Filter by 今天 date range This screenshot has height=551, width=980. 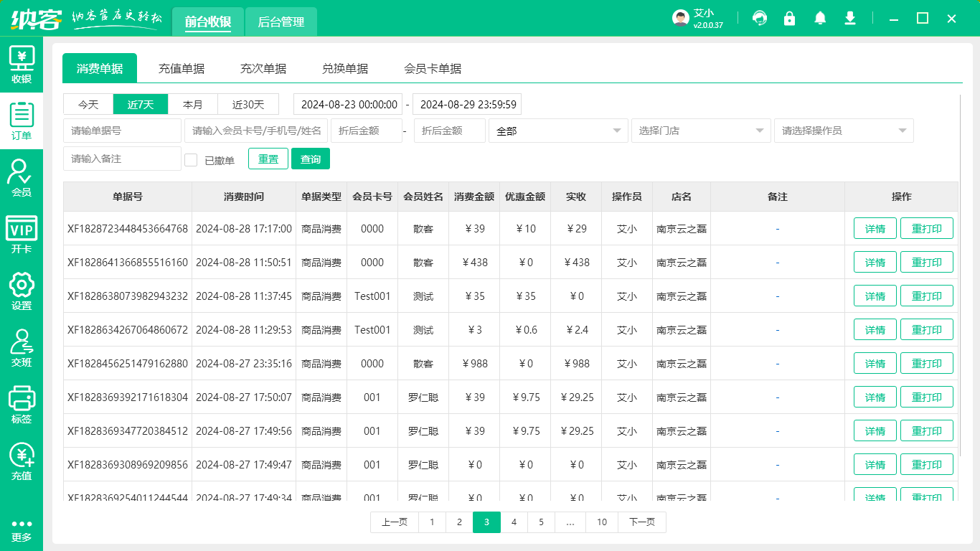(x=88, y=104)
